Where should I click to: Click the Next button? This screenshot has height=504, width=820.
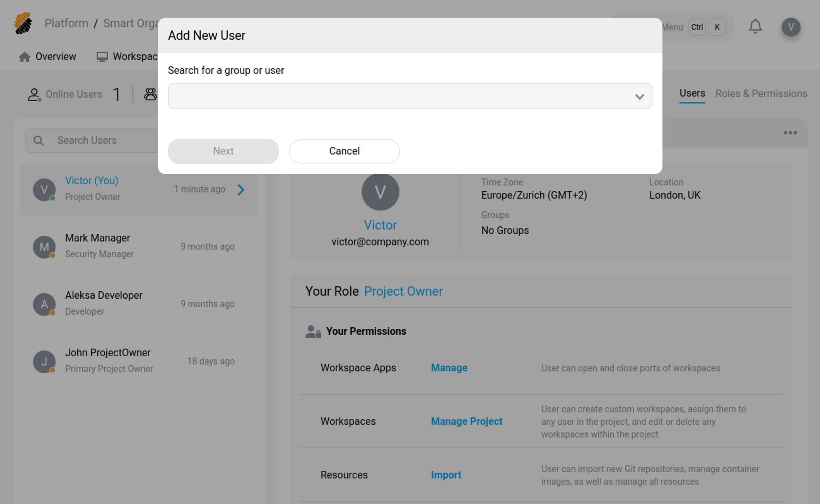(223, 151)
